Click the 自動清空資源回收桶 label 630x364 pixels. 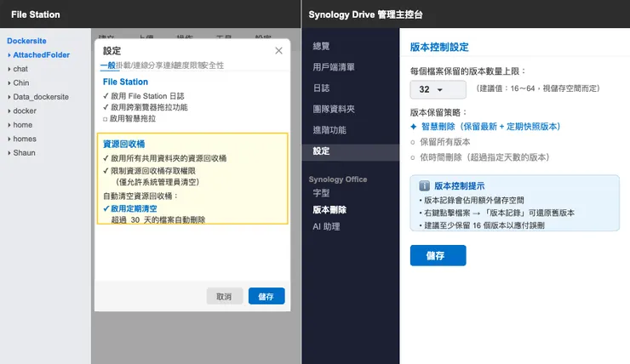coord(140,196)
